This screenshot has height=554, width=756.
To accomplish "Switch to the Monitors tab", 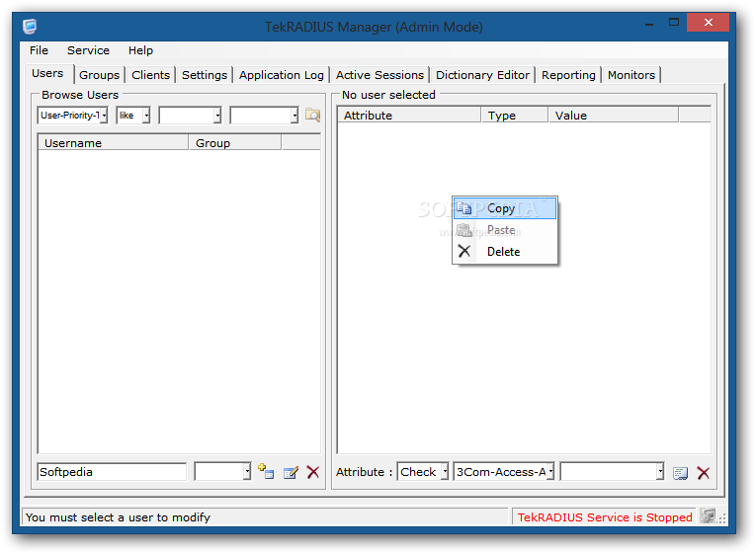I will [x=631, y=75].
